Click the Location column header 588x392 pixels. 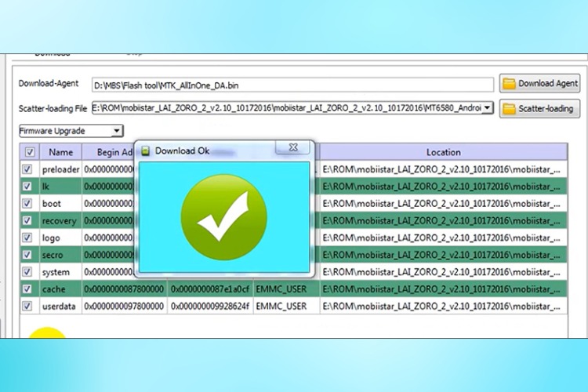(x=443, y=152)
